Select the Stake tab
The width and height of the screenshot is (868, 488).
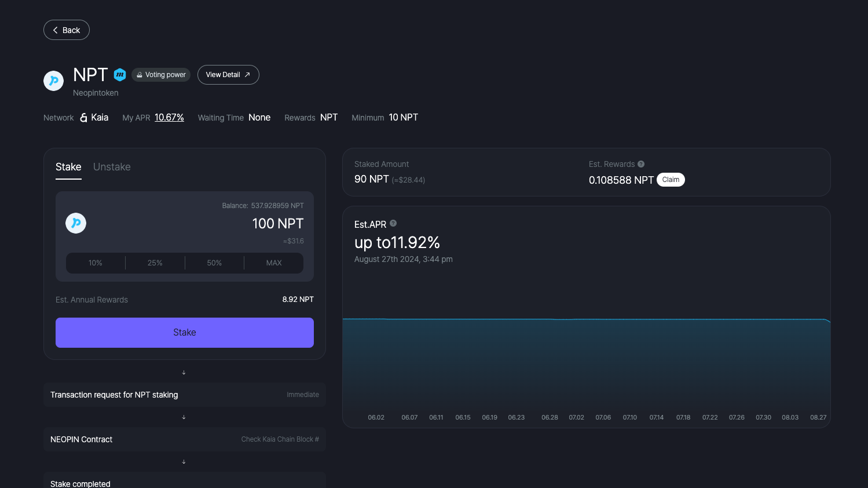(68, 167)
